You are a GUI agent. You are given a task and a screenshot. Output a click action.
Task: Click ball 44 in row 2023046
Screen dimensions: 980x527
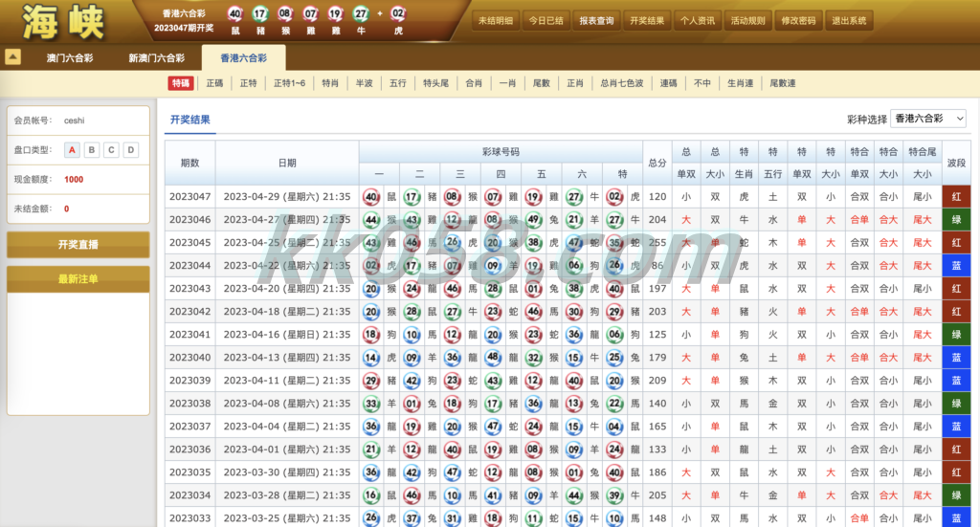pos(371,220)
